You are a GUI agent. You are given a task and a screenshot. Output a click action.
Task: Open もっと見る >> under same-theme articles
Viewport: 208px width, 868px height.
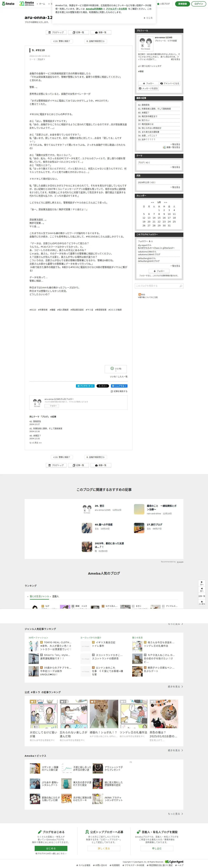[x=35, y=443]
